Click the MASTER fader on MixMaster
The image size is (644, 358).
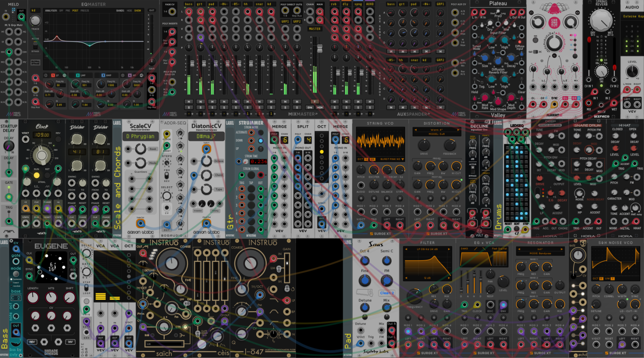click(x=320, y=48)
